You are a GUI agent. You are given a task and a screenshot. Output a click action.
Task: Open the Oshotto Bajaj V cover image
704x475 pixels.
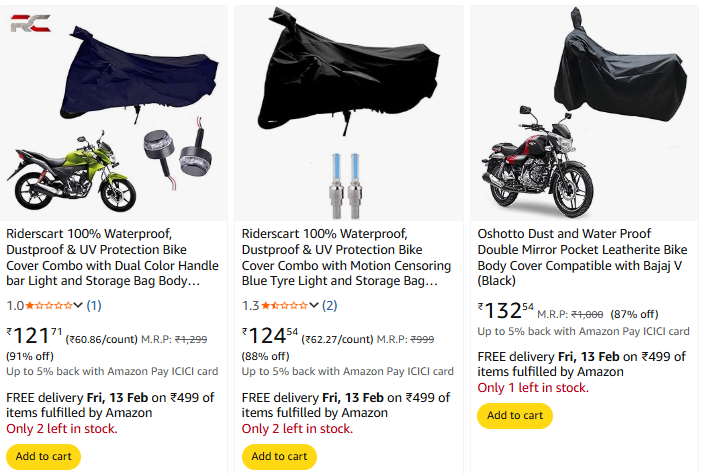click(x=582, y=112)
